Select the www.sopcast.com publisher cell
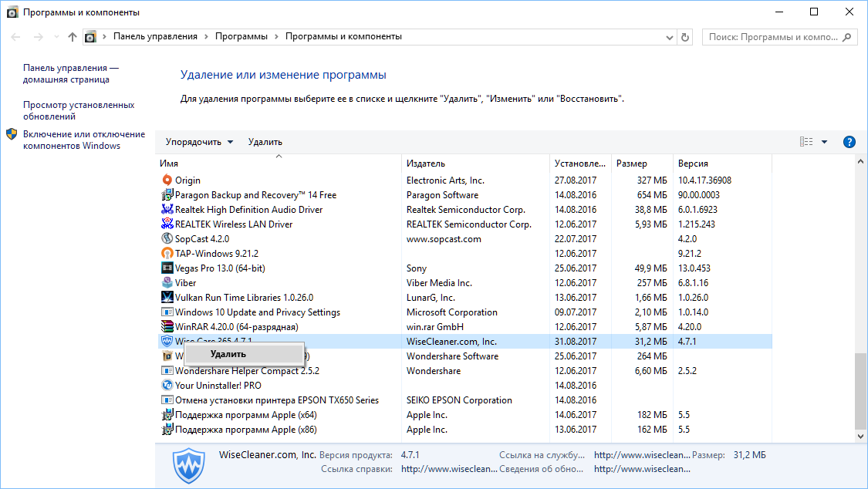 click(x=444, y=239)
